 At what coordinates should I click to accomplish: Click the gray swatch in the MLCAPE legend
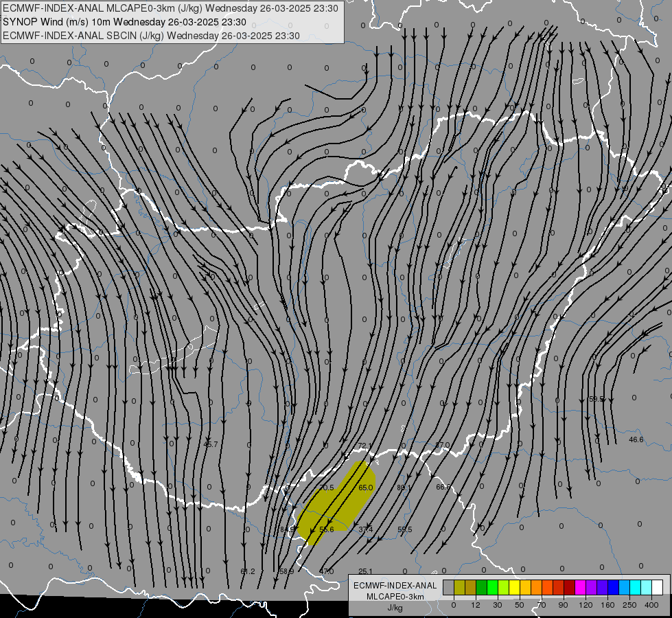point(448,587)
